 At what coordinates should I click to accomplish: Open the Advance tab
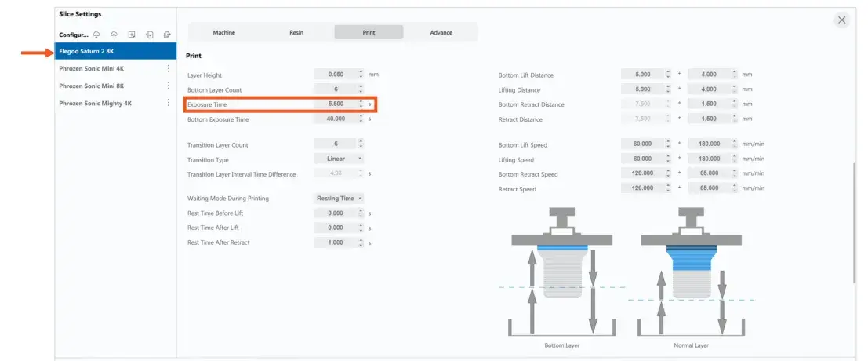click(x=441, y=32)
